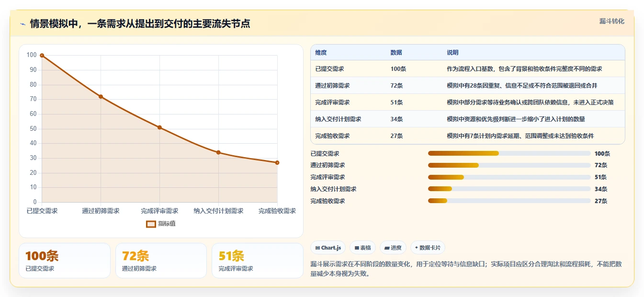Click the 纳入交付计划需求 x-axis label on the chart
644x297 pixels.
(x=218, y=211)
